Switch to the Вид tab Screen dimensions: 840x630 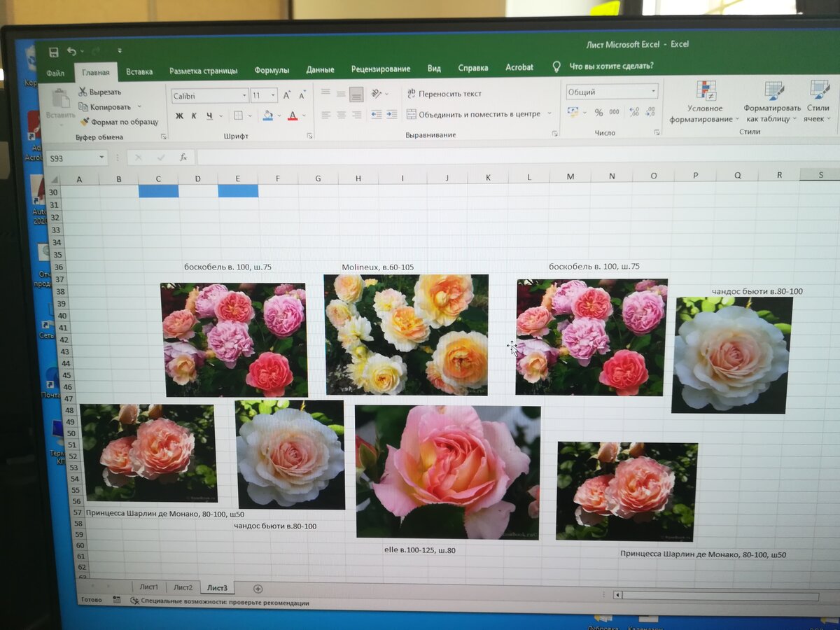pyautogui.click(x=434, y=69)
